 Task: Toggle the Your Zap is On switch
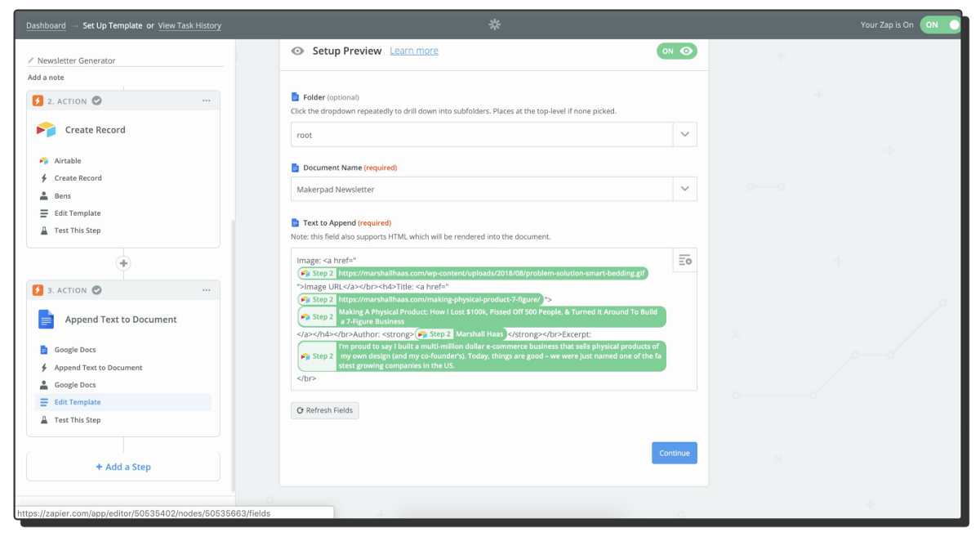(x=941, y=25)
